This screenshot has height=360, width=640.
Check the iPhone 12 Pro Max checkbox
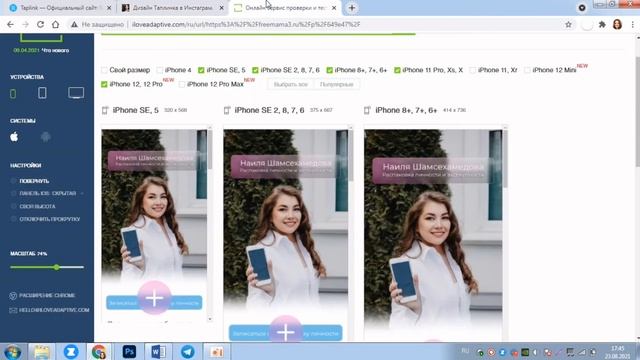[182, 84]
